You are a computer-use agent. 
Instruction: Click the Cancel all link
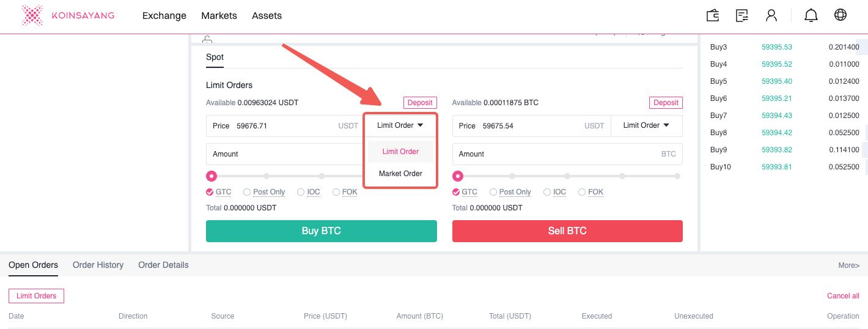pyautogui.click(x=843, y=296)
